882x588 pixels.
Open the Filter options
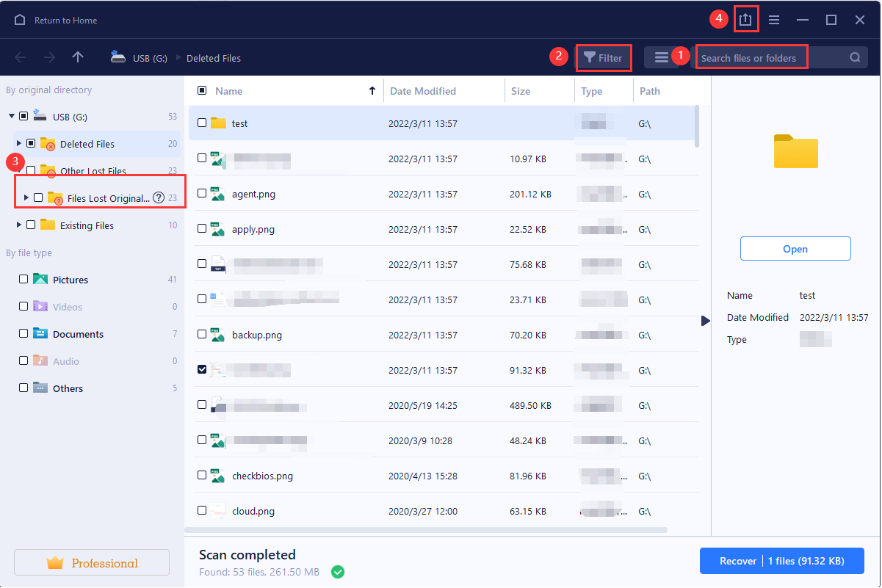click(604, 57)
